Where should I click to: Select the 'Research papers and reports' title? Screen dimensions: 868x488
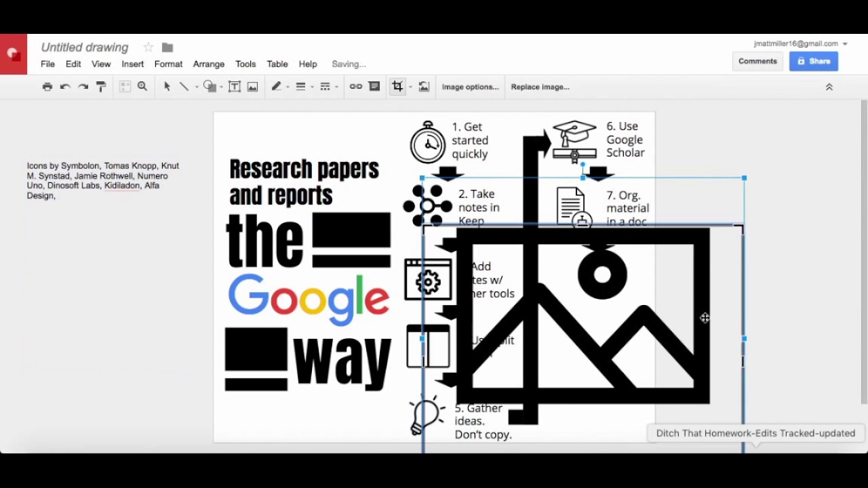tap(304, 182)
